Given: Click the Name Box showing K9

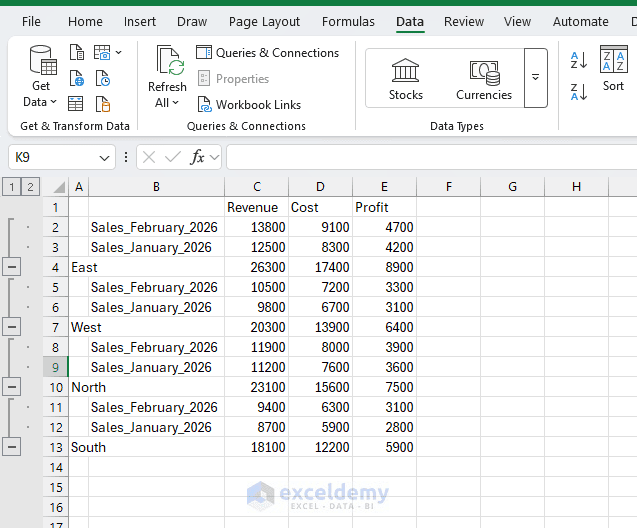Looking at the screenshot, I should (x=53, y=157).
